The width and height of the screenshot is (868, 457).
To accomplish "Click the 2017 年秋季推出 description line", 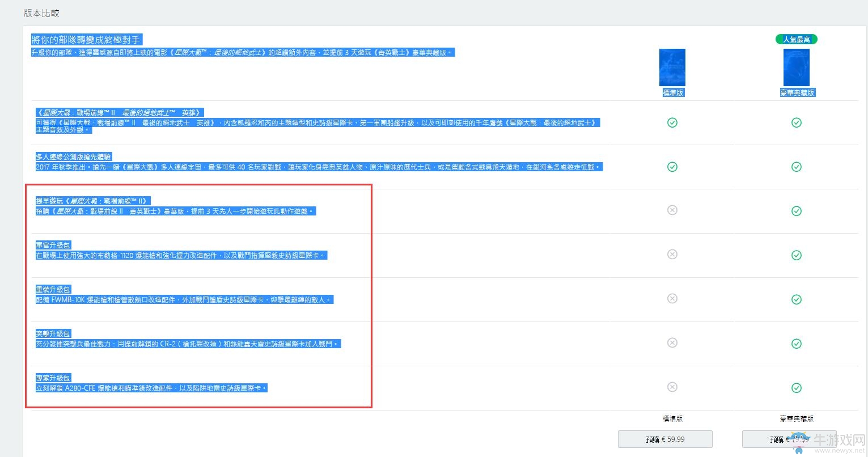I will (318, 167).
